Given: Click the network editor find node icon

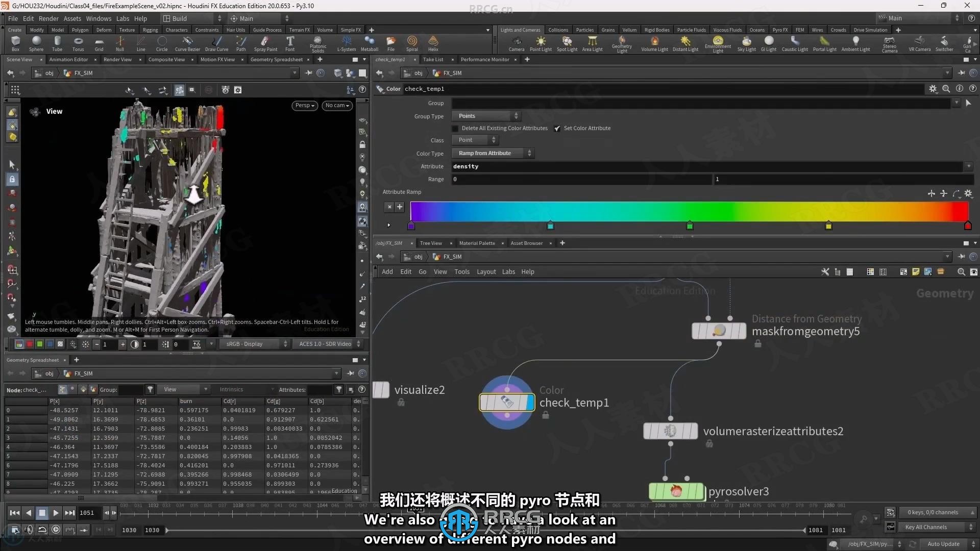Looking at the screenshot, I should point(961,272).
